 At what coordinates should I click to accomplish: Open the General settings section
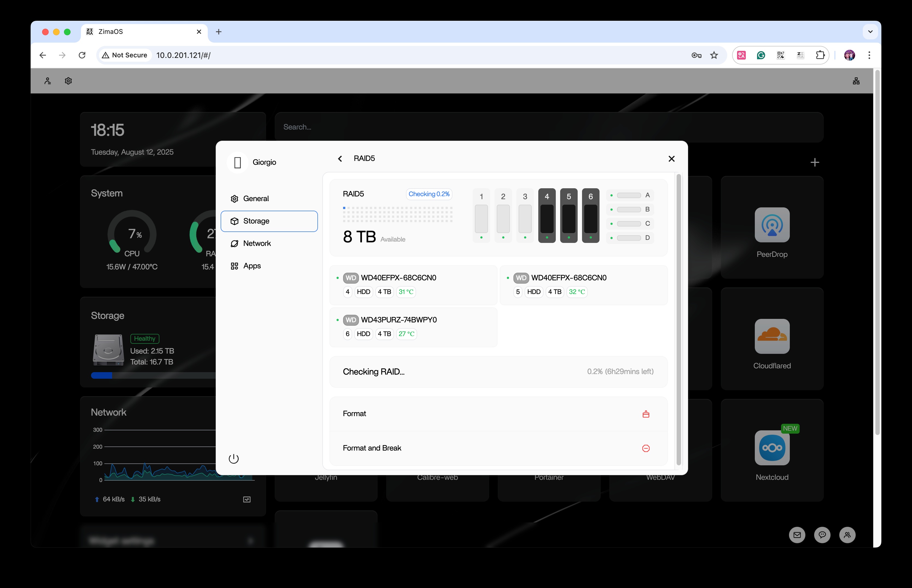pyautogui.click(x=269, y=199)
